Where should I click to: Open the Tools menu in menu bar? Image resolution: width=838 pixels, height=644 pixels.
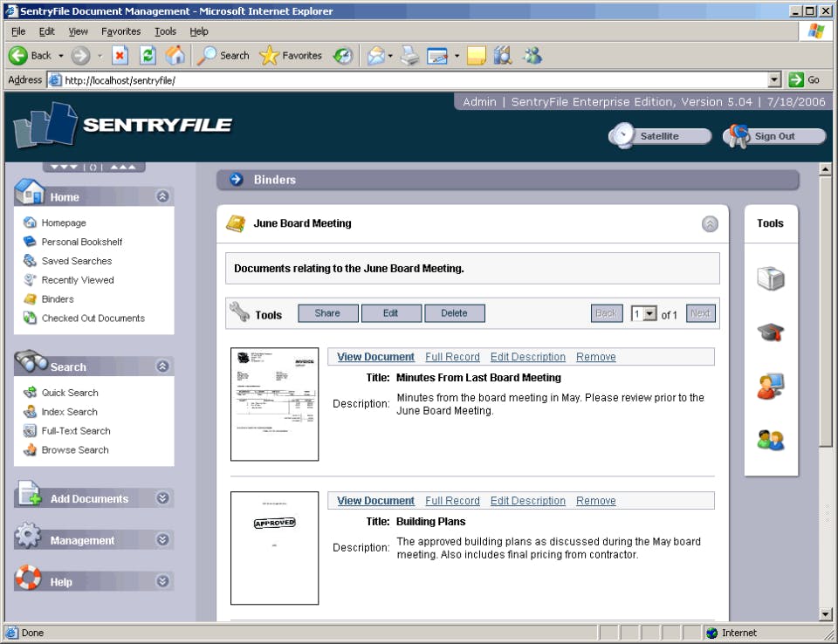point(165,31)
